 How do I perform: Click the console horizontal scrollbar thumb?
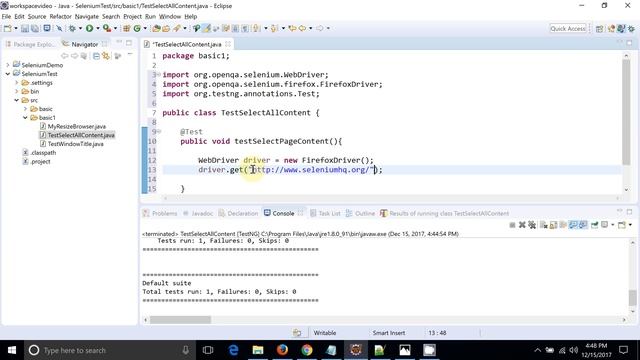(180, 320)
